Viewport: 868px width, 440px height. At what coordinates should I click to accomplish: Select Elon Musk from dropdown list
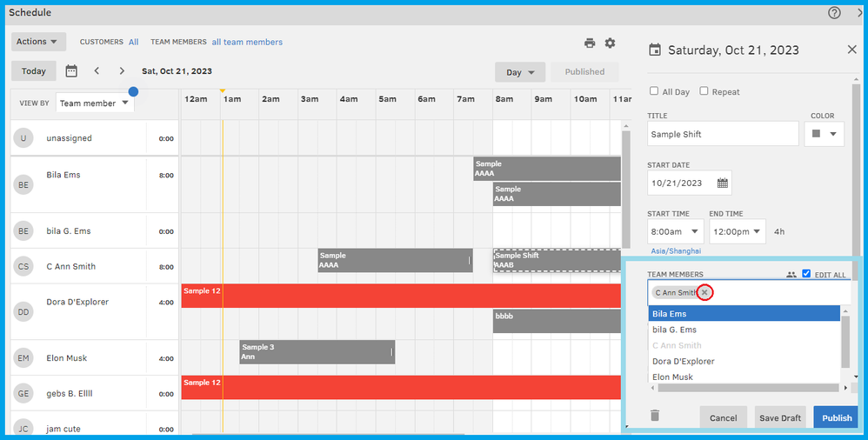(744, 377)
